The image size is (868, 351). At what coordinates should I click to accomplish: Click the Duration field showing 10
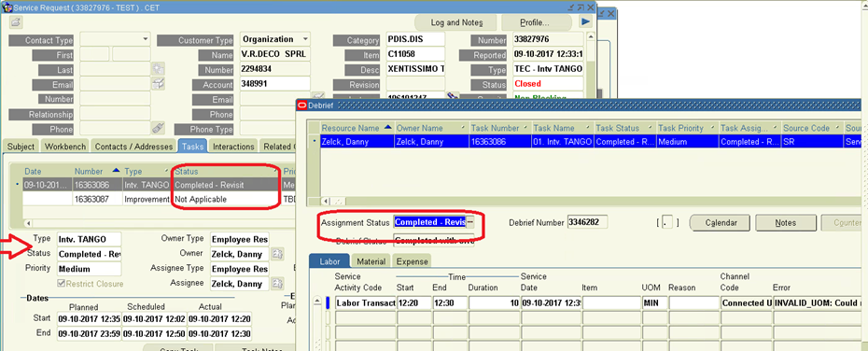[x=495, y=302]
